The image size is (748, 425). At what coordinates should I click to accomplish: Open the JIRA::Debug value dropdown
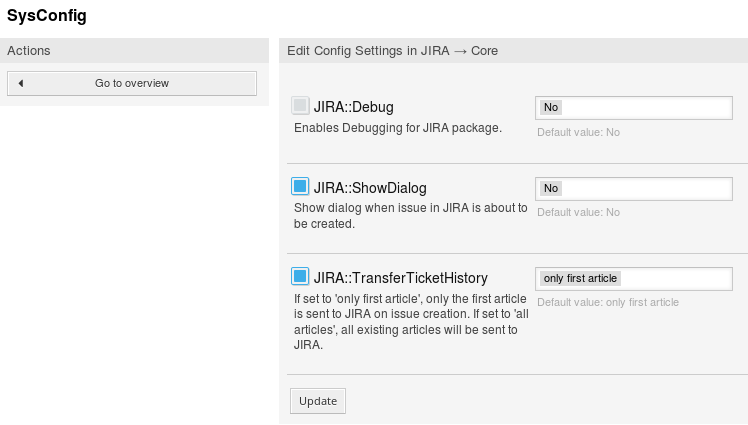(634, 107)
